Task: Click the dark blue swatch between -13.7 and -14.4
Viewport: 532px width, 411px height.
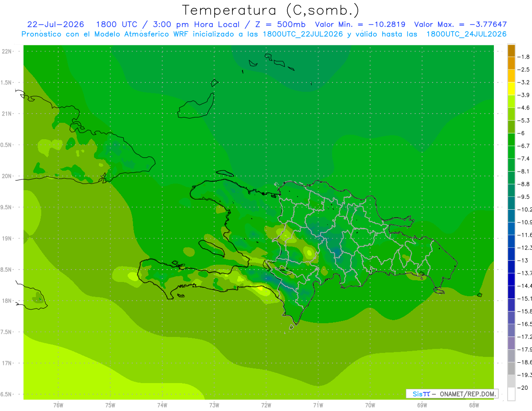Action: tap(511, 279)
